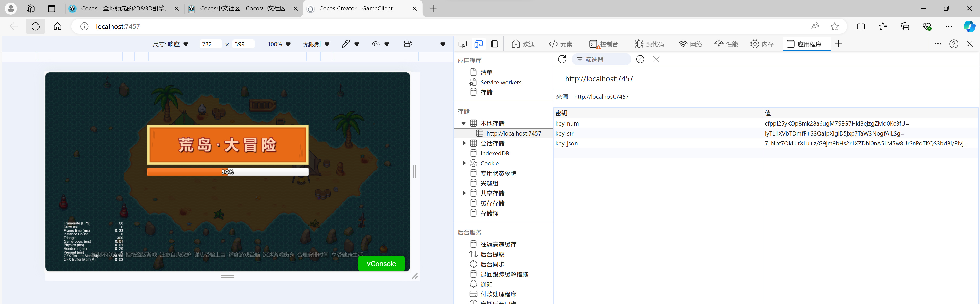Clear all storage entries icon
The width and height of the screenshot is (980, 304).
pos(640,59)
